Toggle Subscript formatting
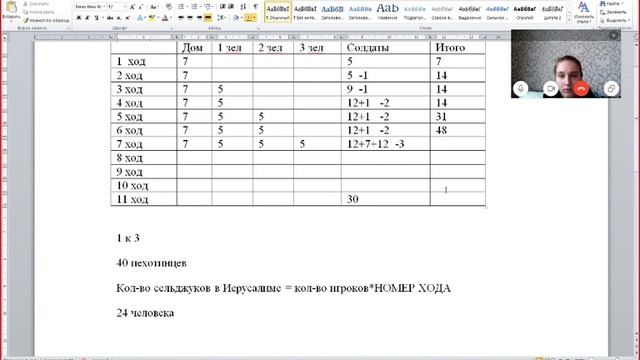Viewport: 640px width, 360px height. click(119, 18)
